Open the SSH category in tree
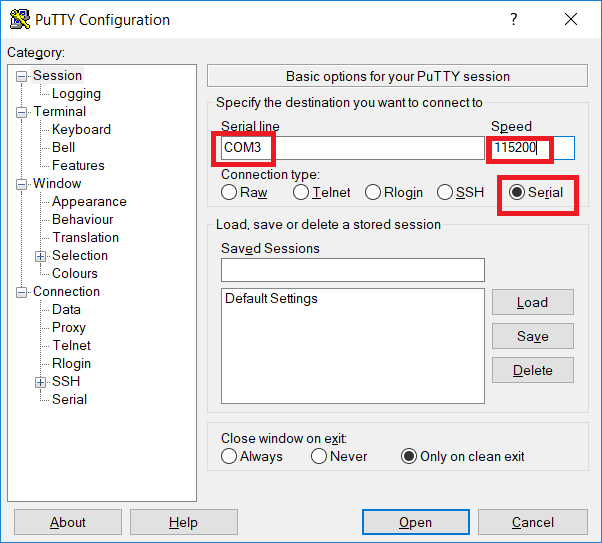The height and width of the screenshot is (543, 602). tap(66, 381)
